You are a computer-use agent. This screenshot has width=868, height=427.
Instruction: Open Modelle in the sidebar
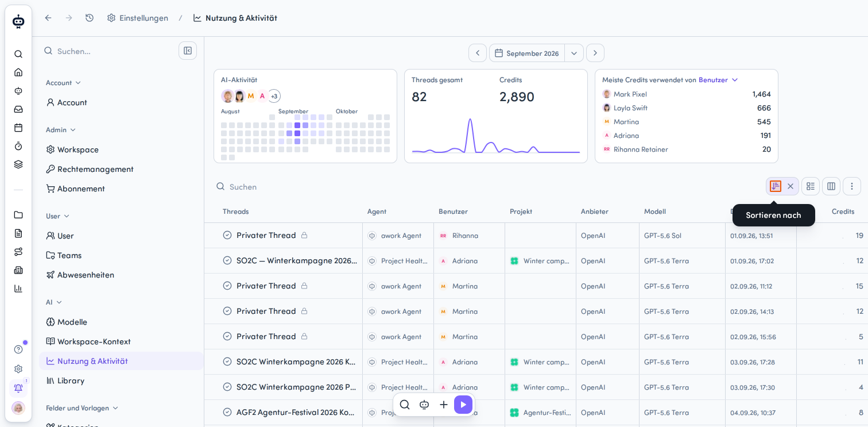coord(121,322)
